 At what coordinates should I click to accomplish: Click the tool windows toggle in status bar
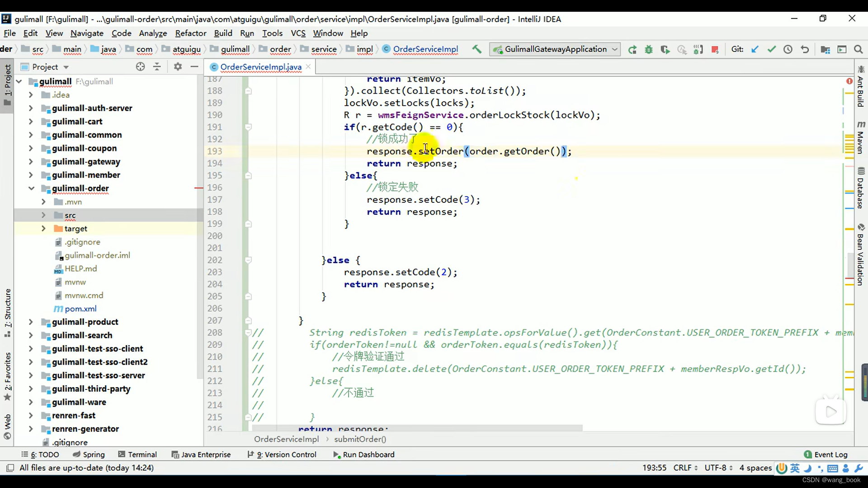tap(10, 468)
